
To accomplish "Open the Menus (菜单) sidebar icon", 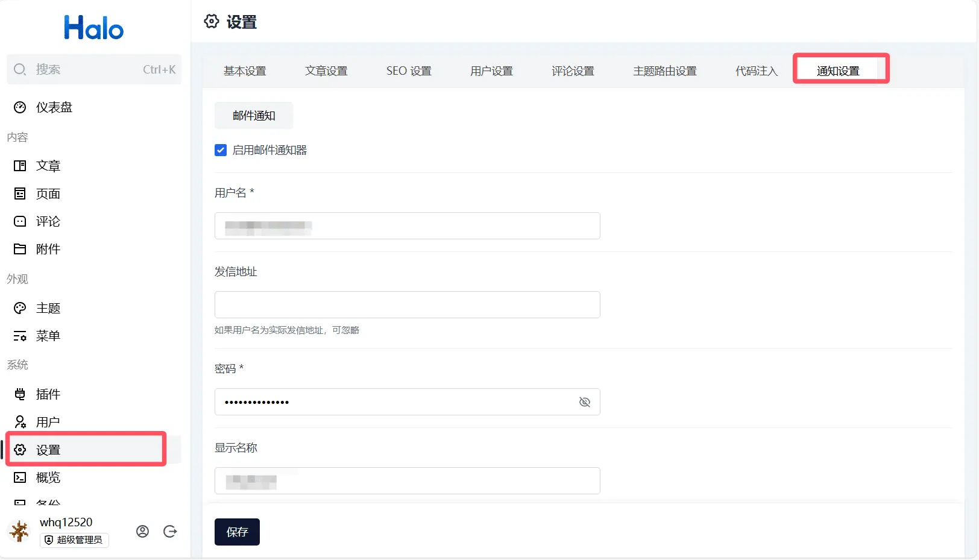I will click(20, 336).
